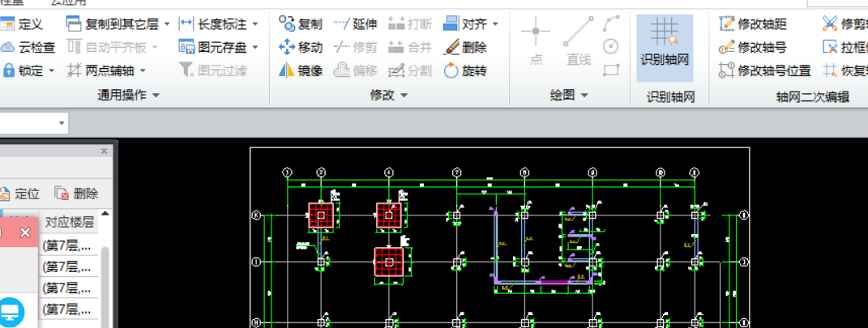Click the 锁定 lock tool

tap(22, 70)
